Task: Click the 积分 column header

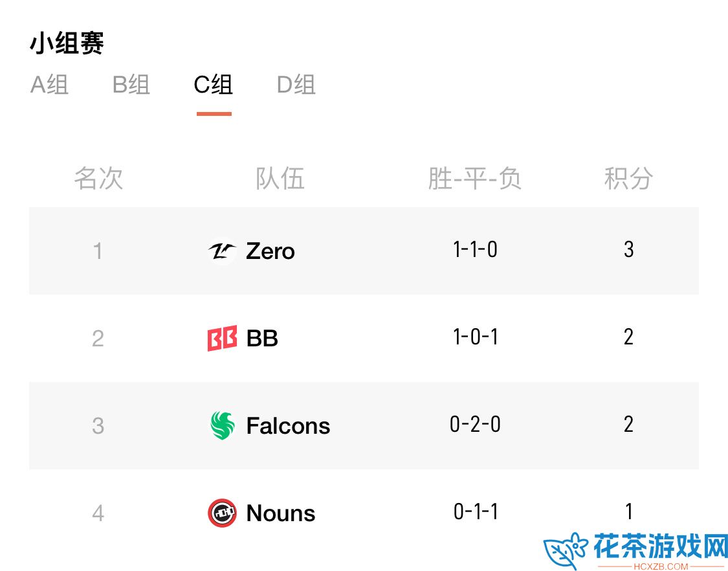Action: (x=628, y=179)
